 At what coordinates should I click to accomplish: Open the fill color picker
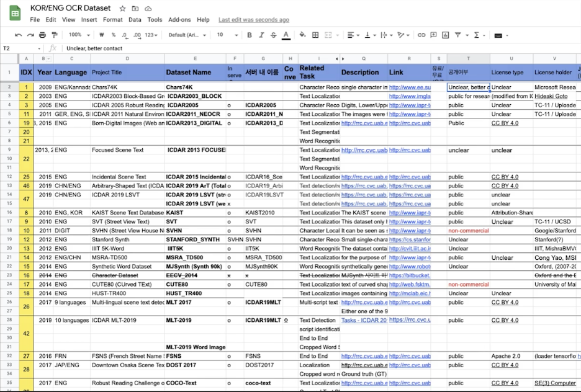[302, 35]
